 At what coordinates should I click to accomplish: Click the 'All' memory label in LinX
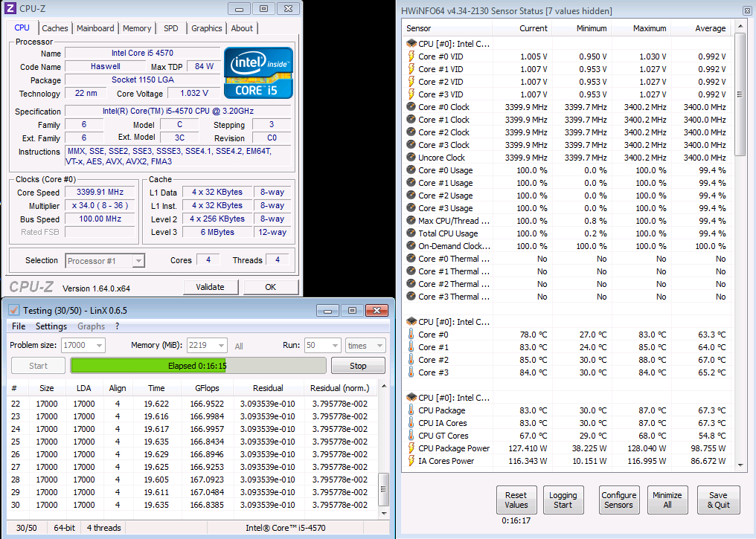coord(239,346)
